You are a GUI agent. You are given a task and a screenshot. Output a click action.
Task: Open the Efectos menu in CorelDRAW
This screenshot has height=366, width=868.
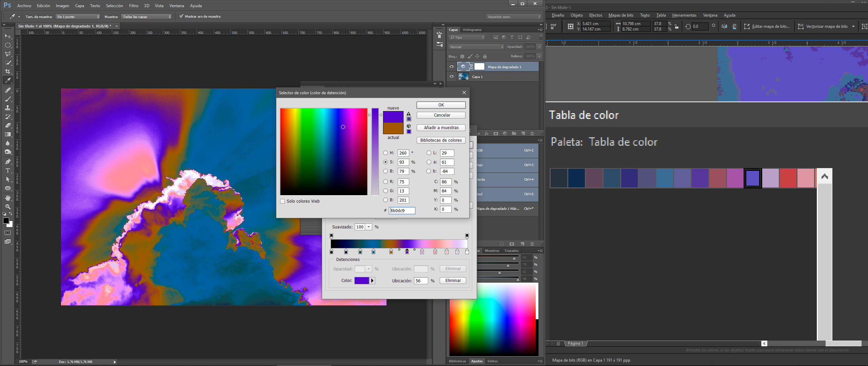pos(595,15)
